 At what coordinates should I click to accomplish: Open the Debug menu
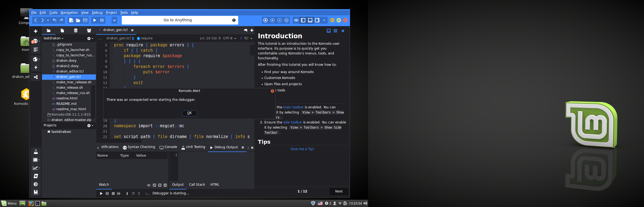pos(97,12)
